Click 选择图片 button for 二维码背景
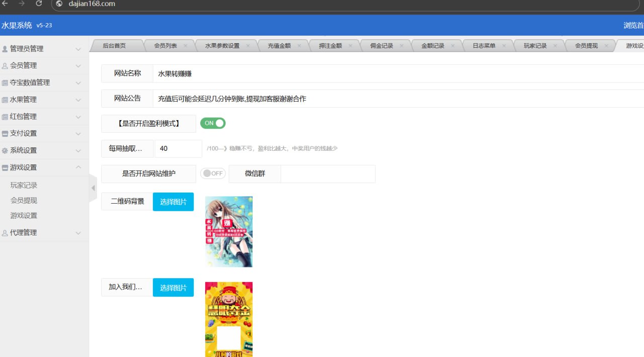 (x=173, y=202)
